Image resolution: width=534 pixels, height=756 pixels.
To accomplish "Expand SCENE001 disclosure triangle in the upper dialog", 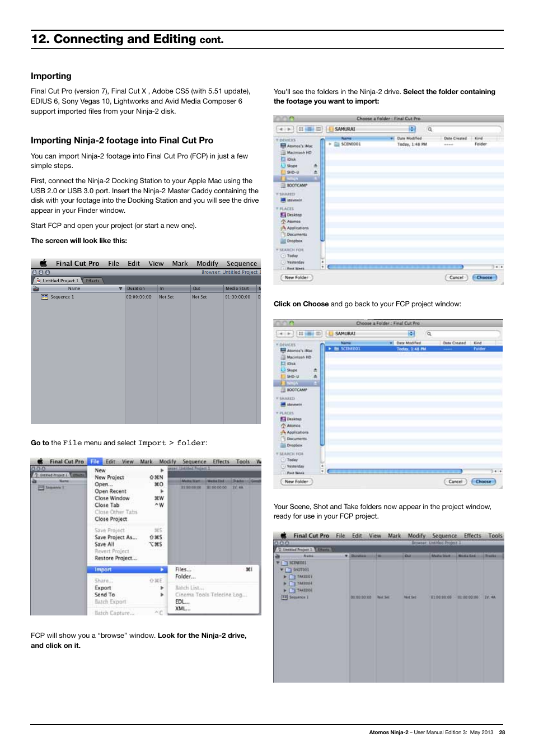I will point(330,144).
